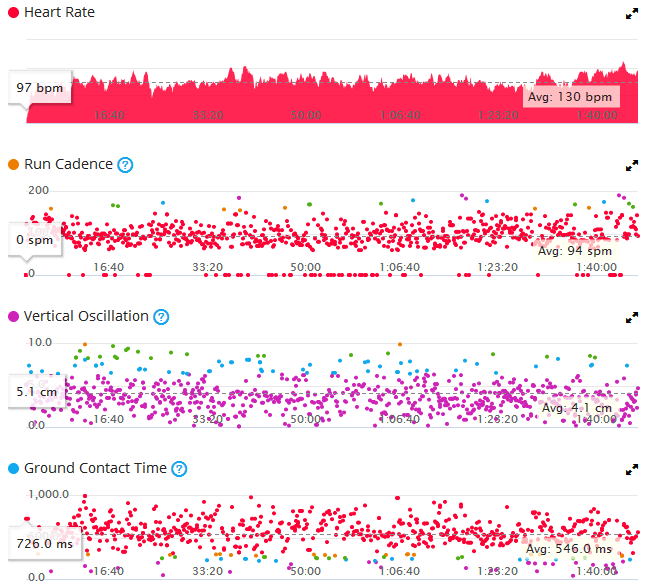Expand the Ground Contact Time chart to fullscreen
The width and height of the screenshot is (649, 587).
pos(632,470)
